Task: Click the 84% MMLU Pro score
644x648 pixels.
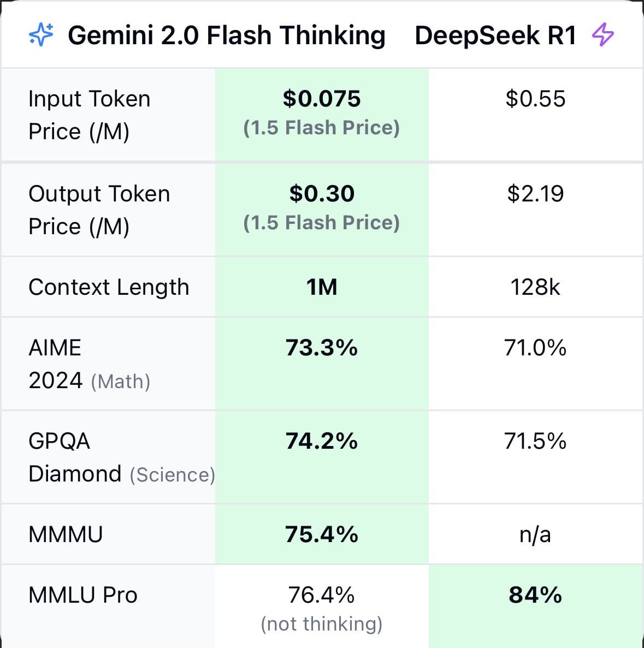Action: point(535,595)
